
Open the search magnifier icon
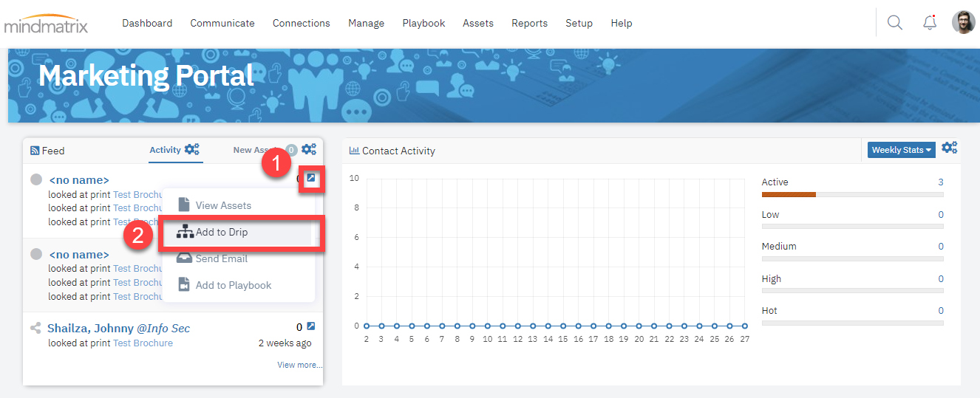[894, 23]
